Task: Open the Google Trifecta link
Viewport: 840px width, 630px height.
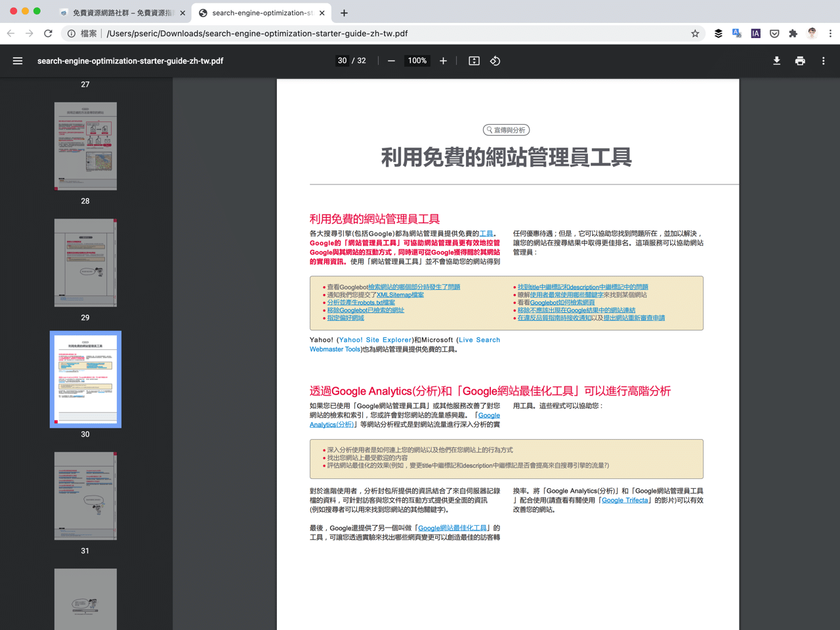Action: (625, 500)
